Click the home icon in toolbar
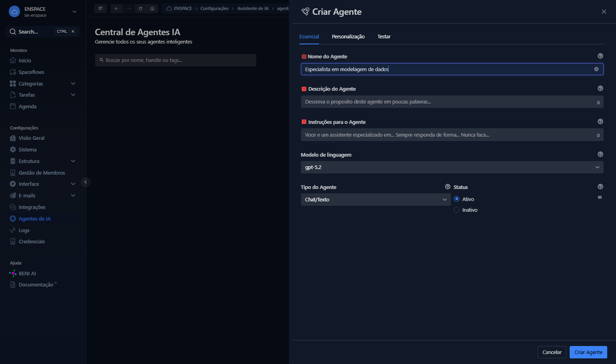 click(x=152, y=8)
